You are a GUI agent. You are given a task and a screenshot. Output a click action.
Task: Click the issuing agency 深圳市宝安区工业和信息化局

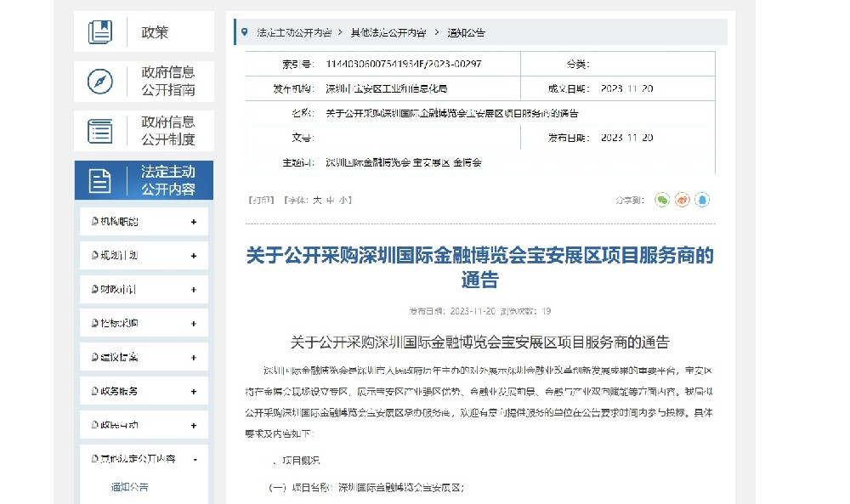pyautogui.click(x=387, y=88)
